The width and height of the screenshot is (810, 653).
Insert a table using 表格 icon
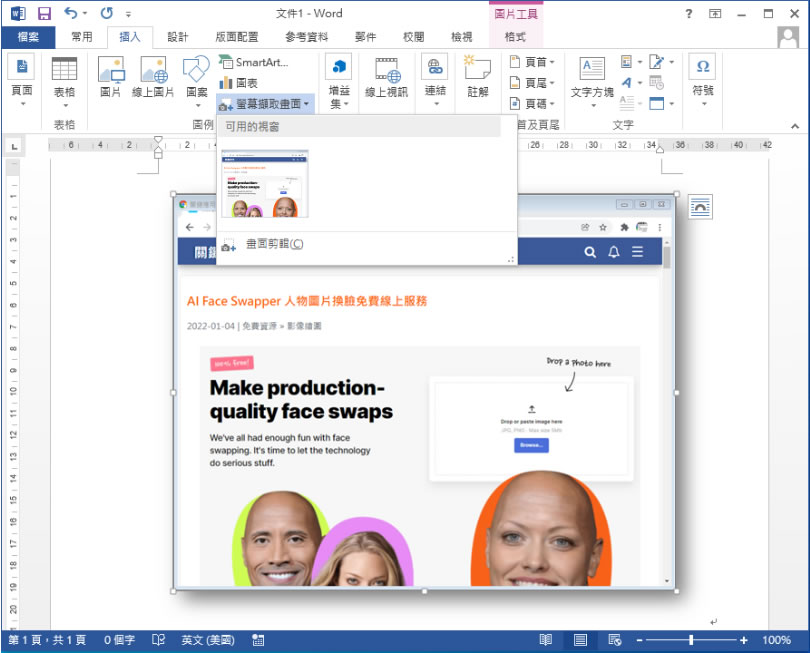click(x=64, y=77)
